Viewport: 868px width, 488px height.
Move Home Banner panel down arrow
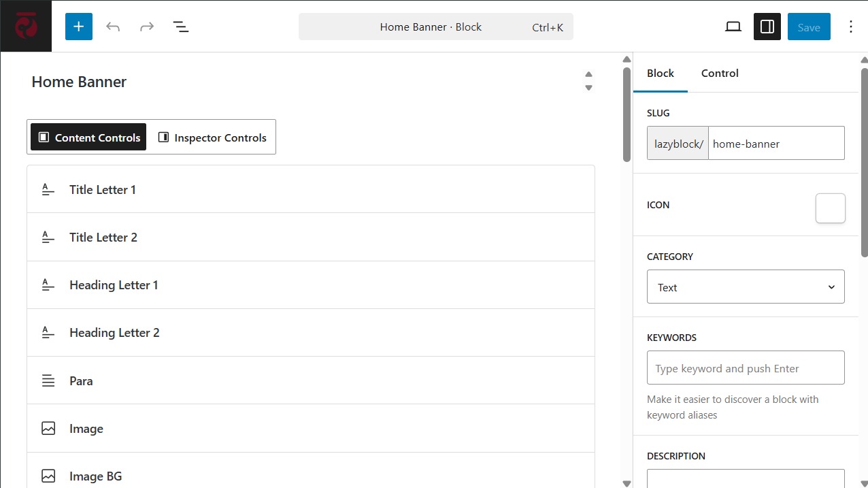tap(588, 88)
